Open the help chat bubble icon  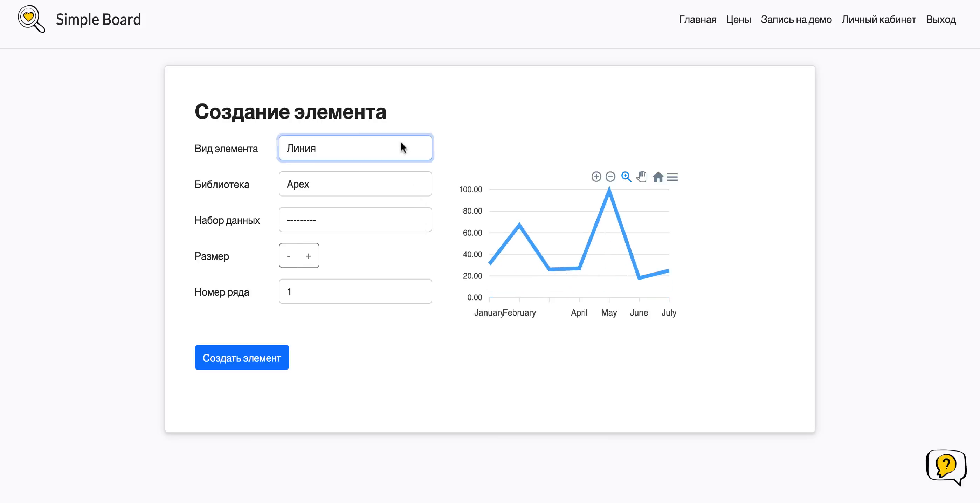tap(946, 467)
